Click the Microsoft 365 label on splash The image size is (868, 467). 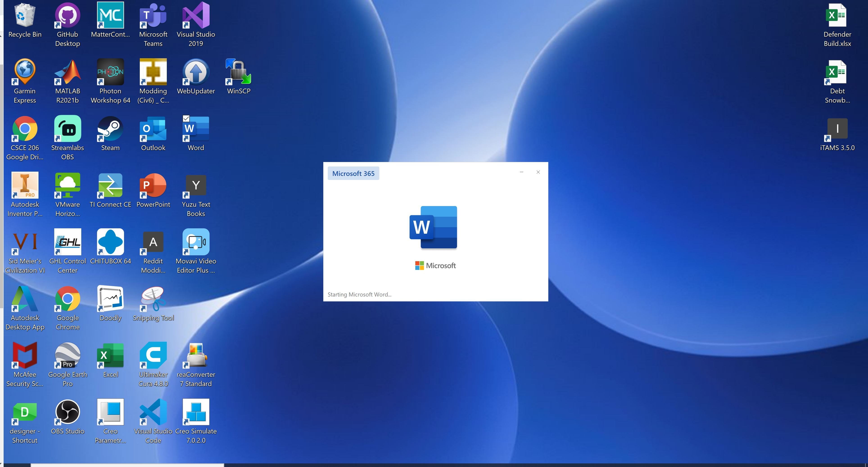353,173
